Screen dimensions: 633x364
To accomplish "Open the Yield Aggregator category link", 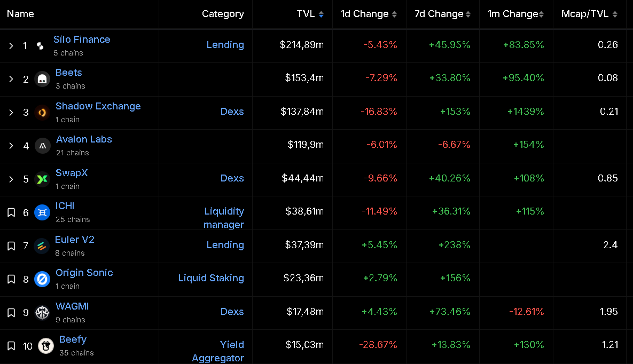I will (x=218, y=351).
